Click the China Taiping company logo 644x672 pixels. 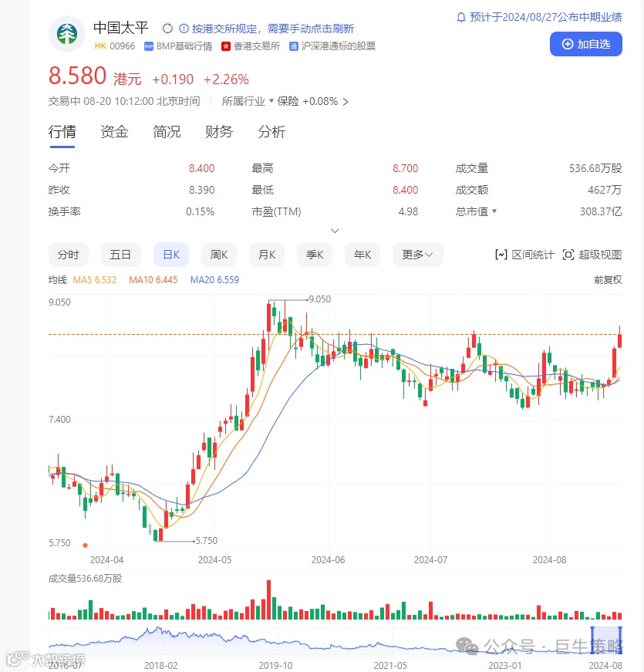click(67, 34)
